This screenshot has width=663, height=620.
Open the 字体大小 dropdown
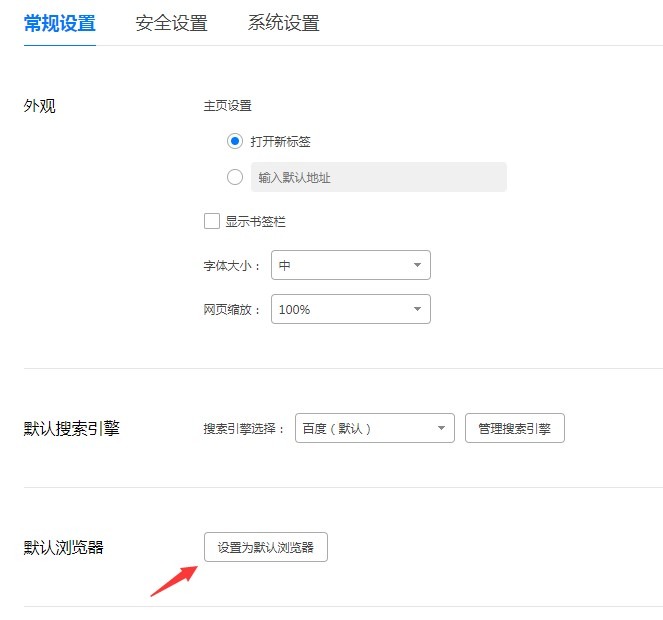click(351, 265)
